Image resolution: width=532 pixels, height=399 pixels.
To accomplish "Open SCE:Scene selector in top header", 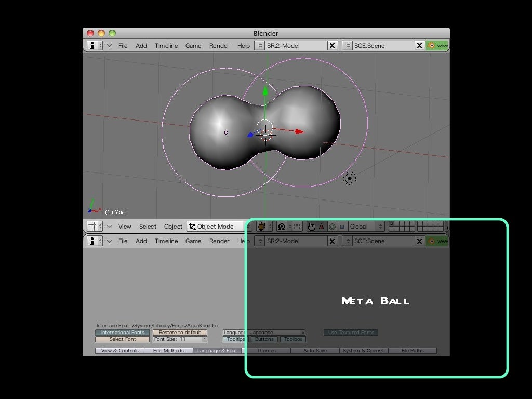I will coord(348,46).
